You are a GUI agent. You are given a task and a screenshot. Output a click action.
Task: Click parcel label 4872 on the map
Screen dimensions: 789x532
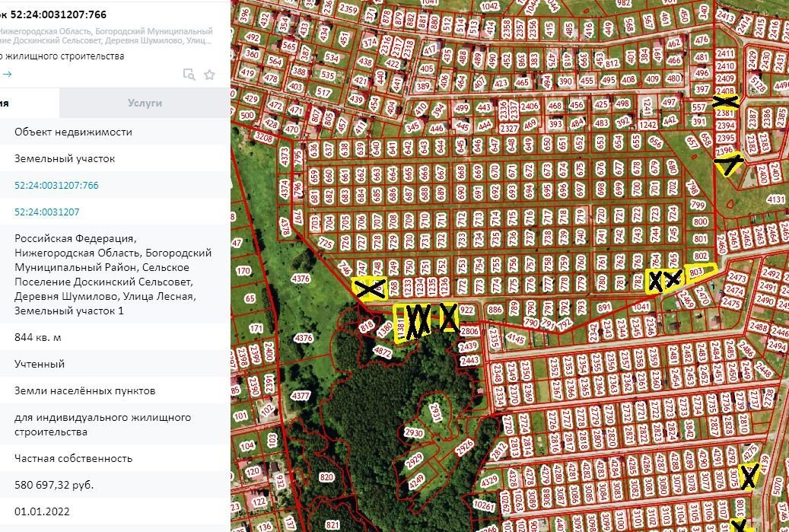384,352
